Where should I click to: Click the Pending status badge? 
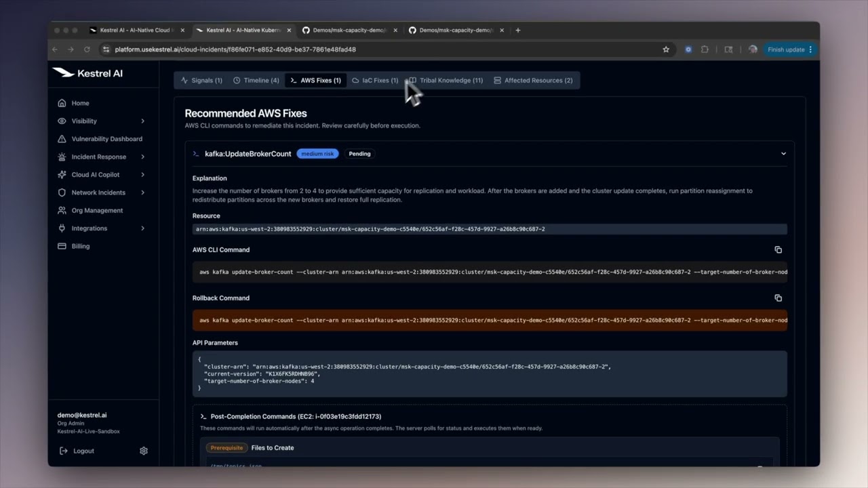coord(359,154)
